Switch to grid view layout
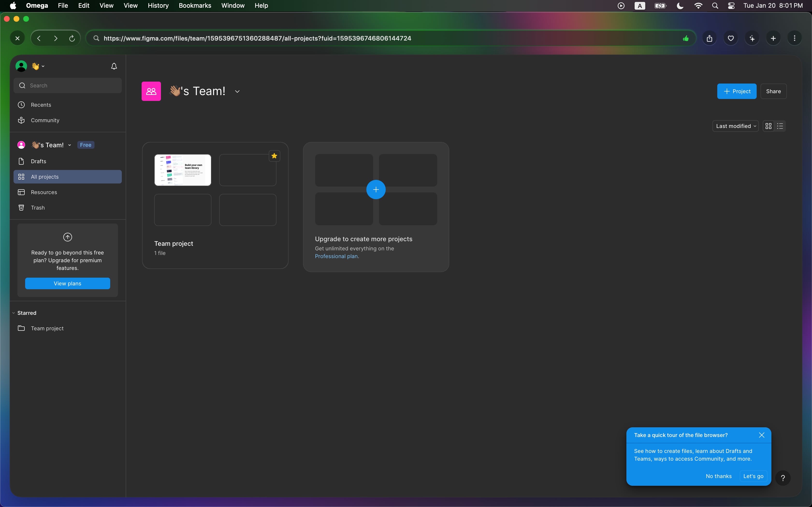 pos(768,126)
